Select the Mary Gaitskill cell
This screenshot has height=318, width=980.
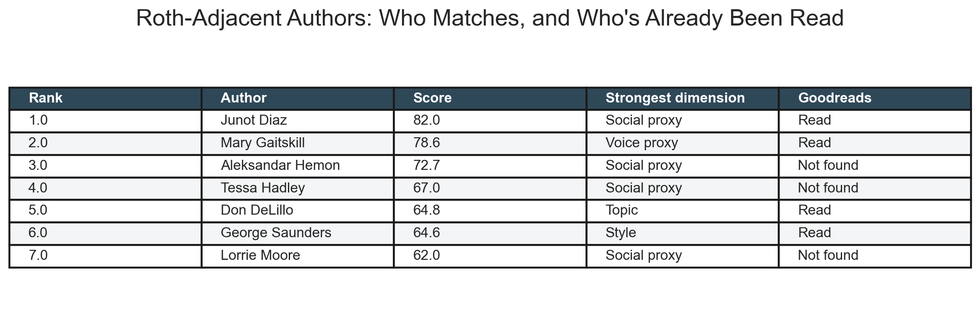262,143
